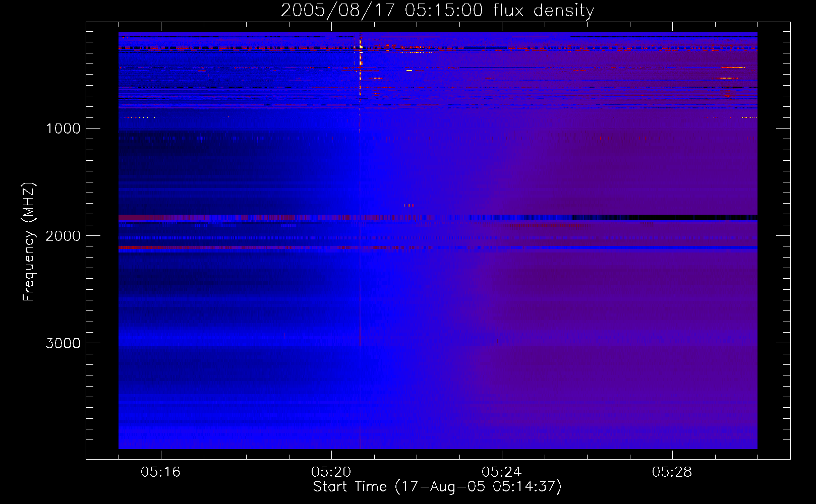Click the plot title "2005/08/17 05:15:00 flux density"

tap(437, 10)
